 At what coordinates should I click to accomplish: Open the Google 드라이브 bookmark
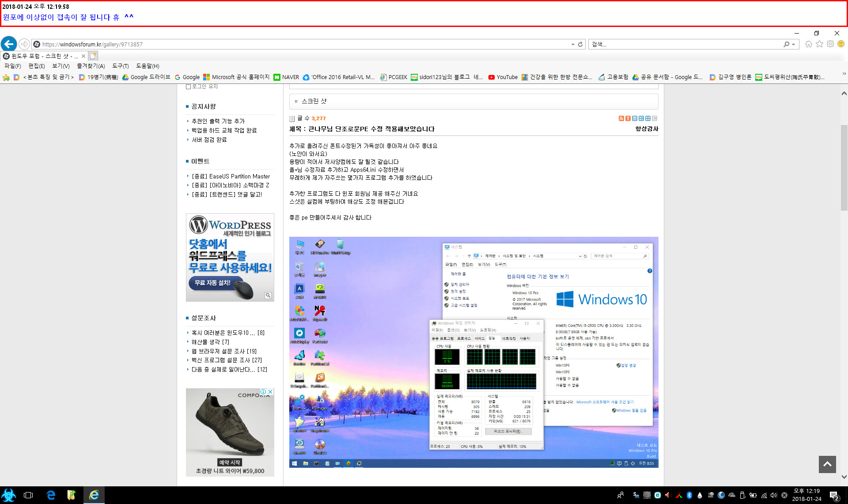[x=146, y=77]
